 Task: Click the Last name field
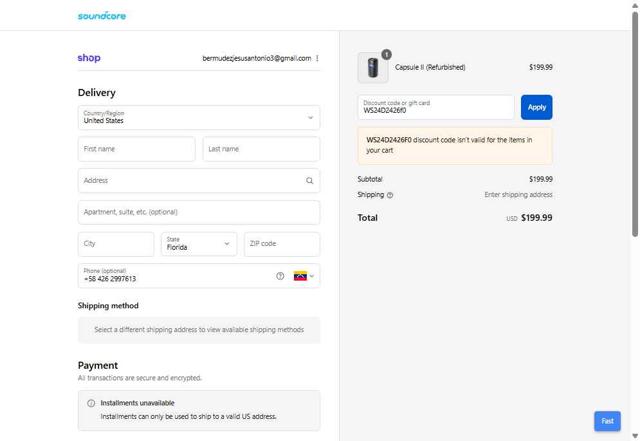(x=261, y=149)
